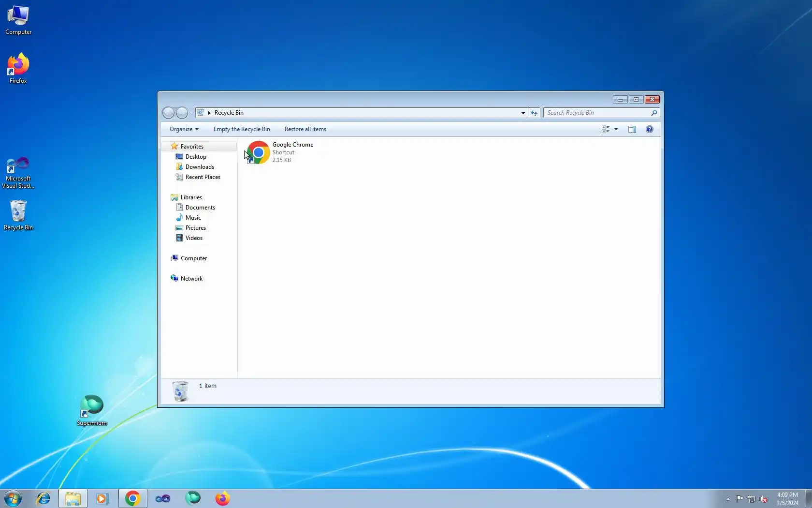Open Pictures library
Image resolution: width=812 pixels, height=508 pixels.
pyautogui.click(x=196, y=227)
